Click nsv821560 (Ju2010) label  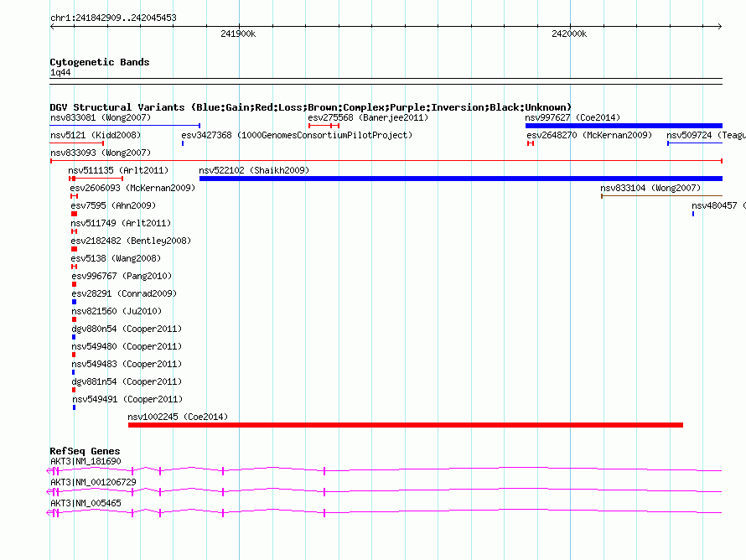click(x=117, y=311)
